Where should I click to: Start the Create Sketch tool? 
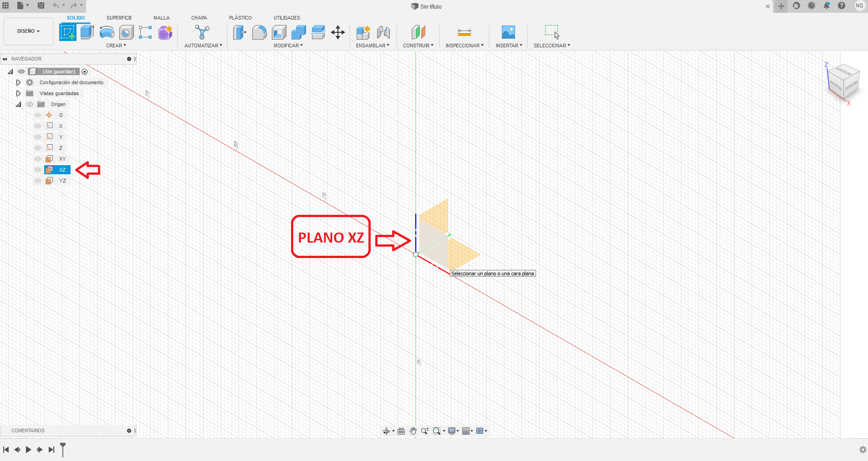click(x=68, y=32)
